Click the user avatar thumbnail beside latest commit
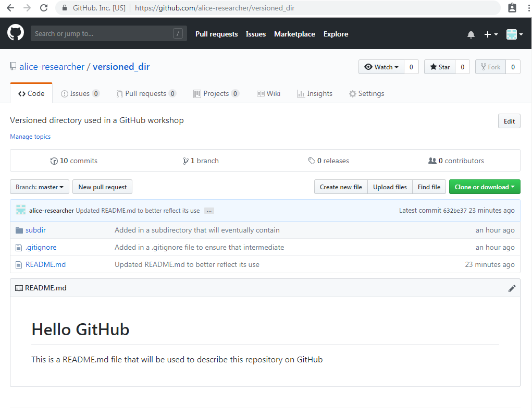The image size is (532, 415). click(21, 210)
